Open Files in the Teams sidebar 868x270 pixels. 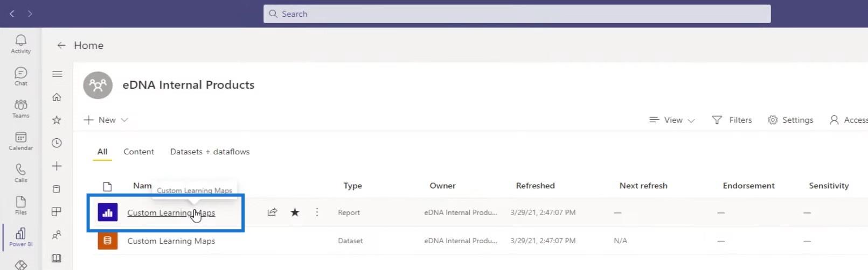[x=20, y=205]
